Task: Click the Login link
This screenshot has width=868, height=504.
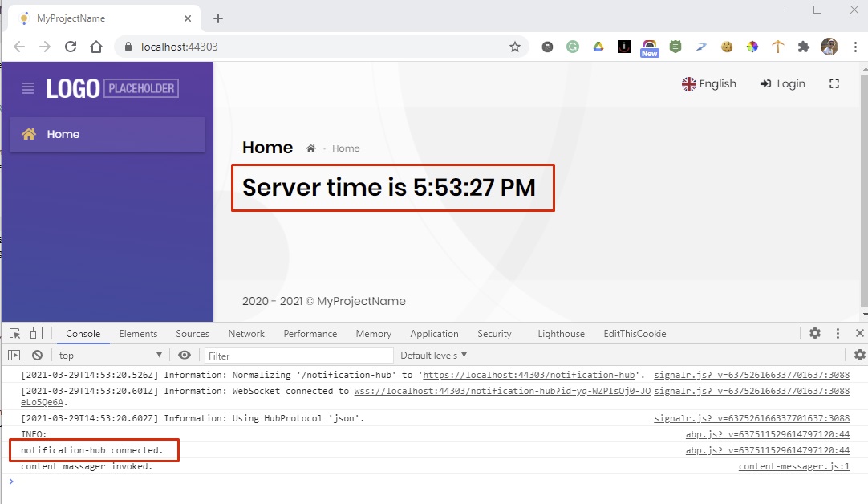Action: coord(782,83)
